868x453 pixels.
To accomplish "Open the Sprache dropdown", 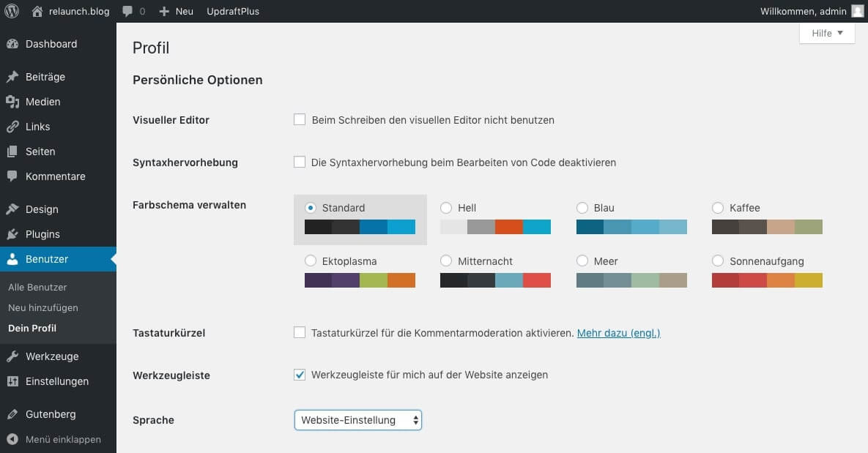I will pos(357,419).
